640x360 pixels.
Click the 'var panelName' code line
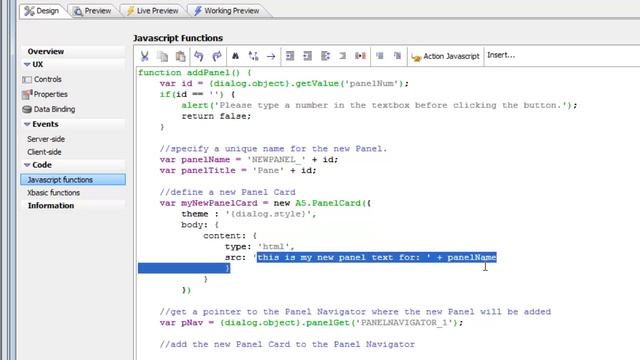tap(249, 160)
